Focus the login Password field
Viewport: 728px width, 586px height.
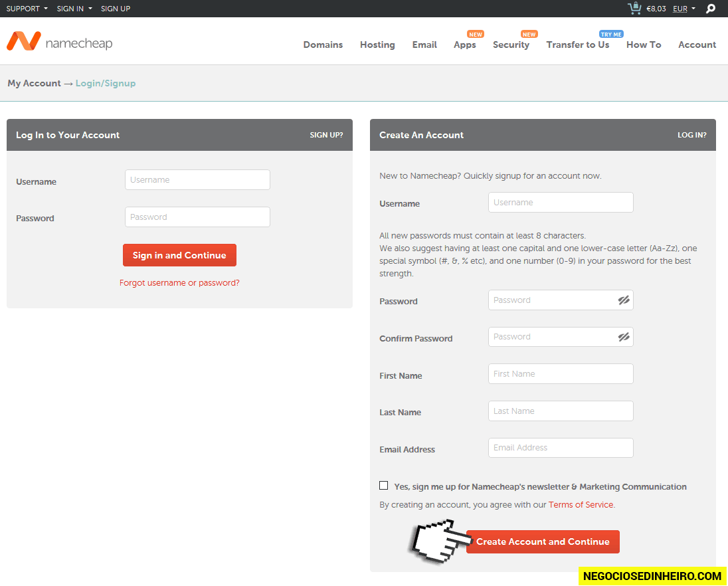[x=197, y=217]
